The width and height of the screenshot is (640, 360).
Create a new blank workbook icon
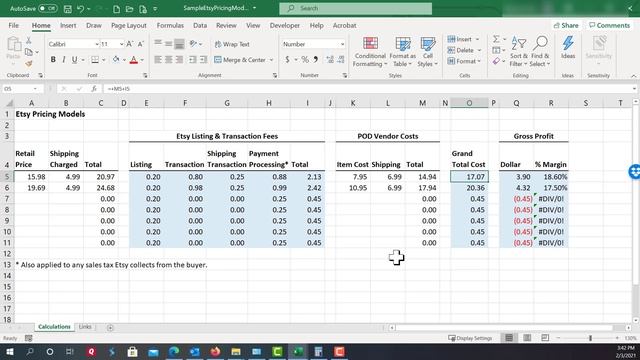[x=116, y=8]
